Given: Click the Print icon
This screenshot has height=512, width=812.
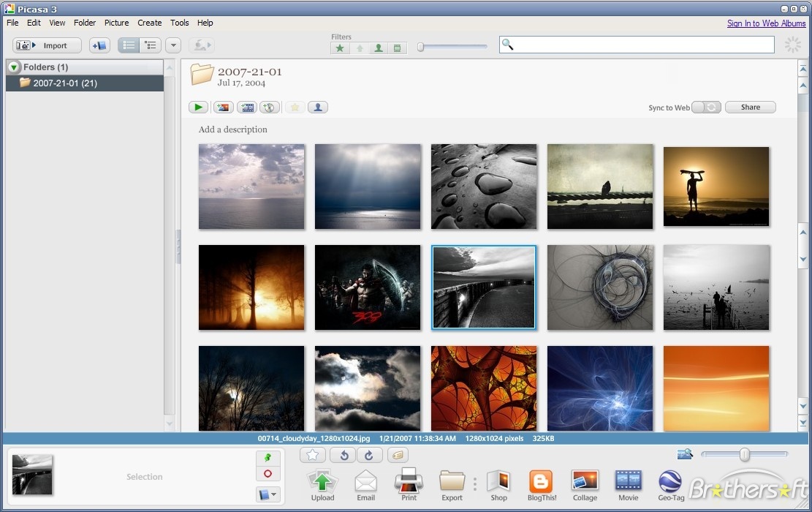Looking at the screenshot, I should pos(409,484).
